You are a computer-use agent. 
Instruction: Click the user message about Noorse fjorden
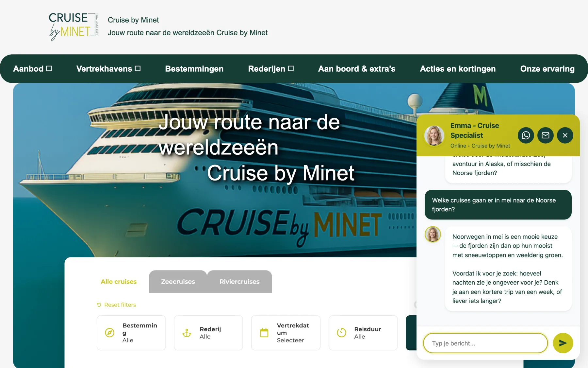pos(498,204)
